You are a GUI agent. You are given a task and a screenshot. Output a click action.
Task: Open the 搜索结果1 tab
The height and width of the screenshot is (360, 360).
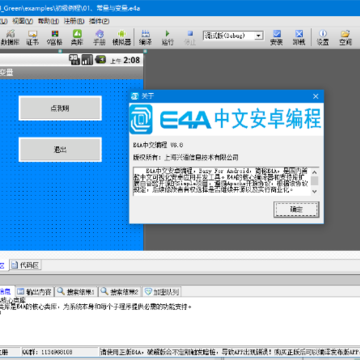coord(77,292)
